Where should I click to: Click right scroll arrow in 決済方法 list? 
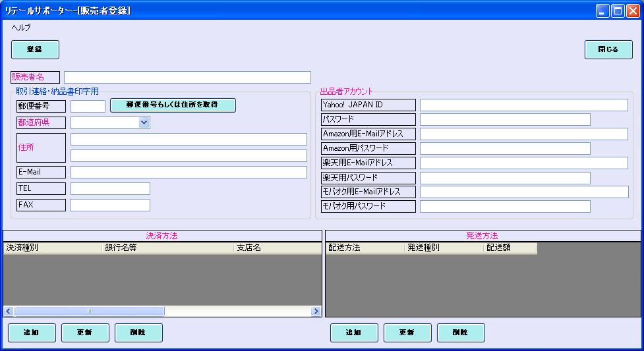[x=317, y=311]
